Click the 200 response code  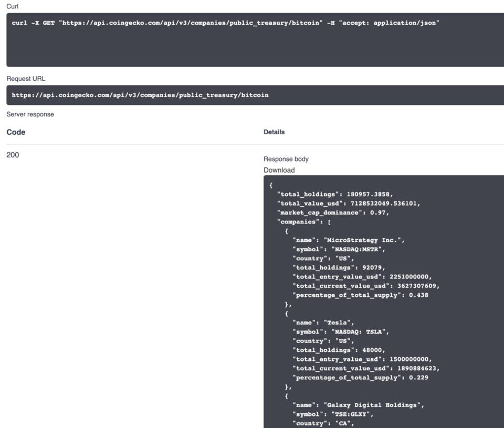[13, 155]
